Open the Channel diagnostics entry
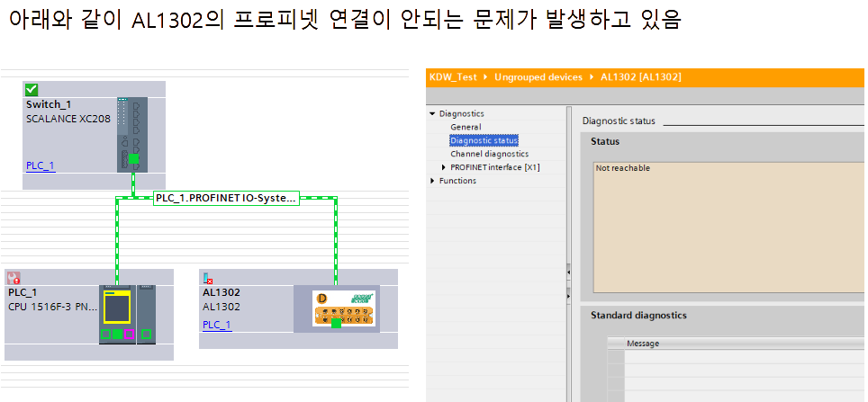 (x=489, y=154)
